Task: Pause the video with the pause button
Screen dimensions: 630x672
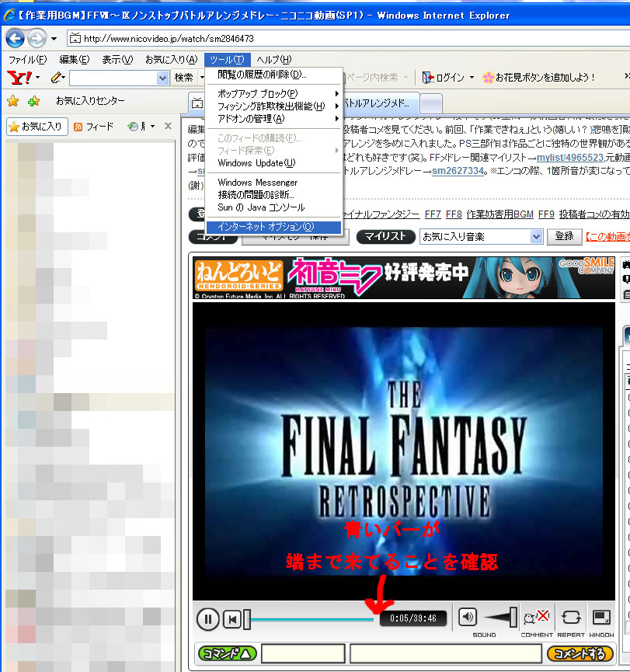Action: pos(208,619)
